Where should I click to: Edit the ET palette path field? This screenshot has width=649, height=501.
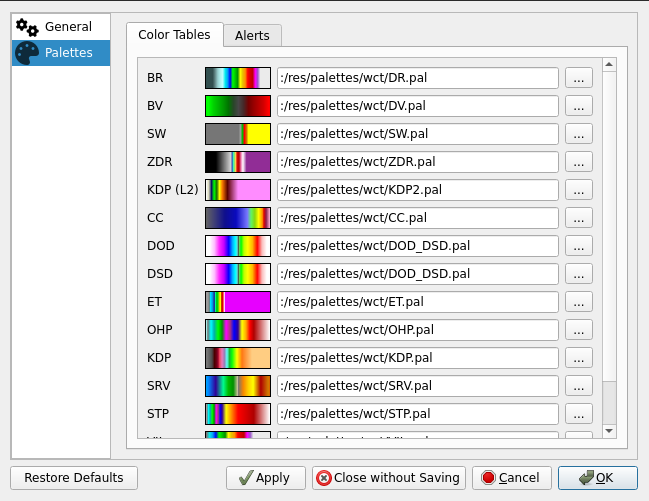click(x=418, y=302)
